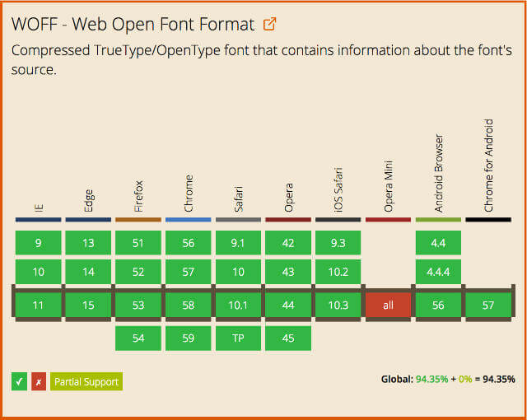Viewport: 527px width, 420px height.
Task: Click the iOS Safari 10.3 cell
Action: click(x=338, y=305)
